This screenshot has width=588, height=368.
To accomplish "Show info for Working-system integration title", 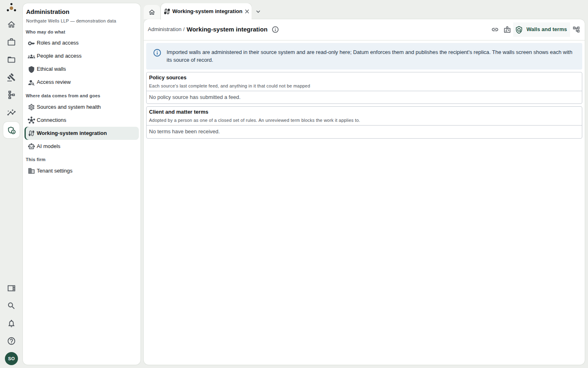I will coord(275,29).
